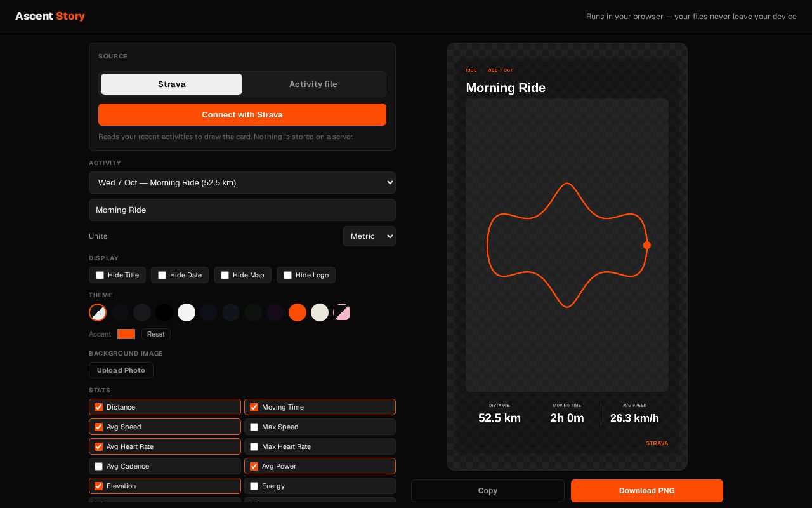The image size is (812, 508).
Task: Disable the Avg Power stat
Action: pyautogui.click(x=254, y=466)
